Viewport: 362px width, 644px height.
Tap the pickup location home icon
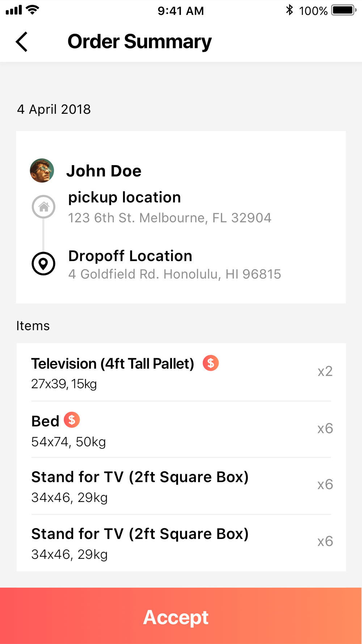[x=43, y=207]
